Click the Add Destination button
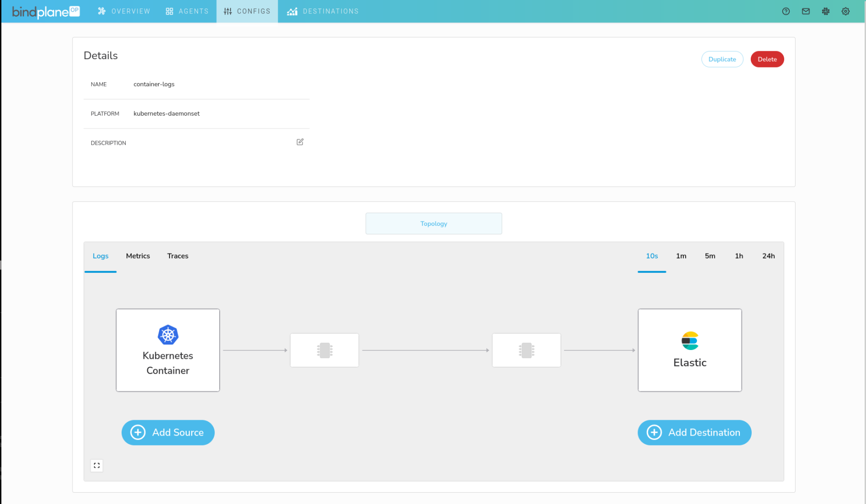Screen dimensions: 866x504 click(695, 433)
